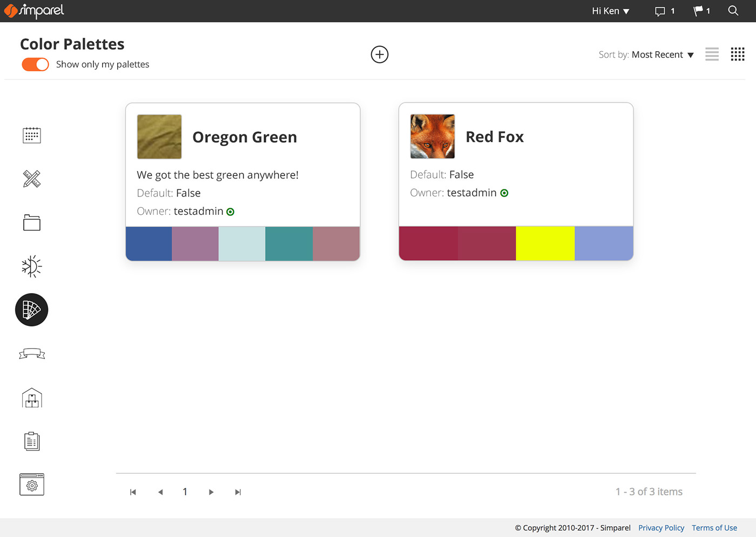Screen dimensions: 756x537
Task: Go to the previous page
Action: click(160, 492)
